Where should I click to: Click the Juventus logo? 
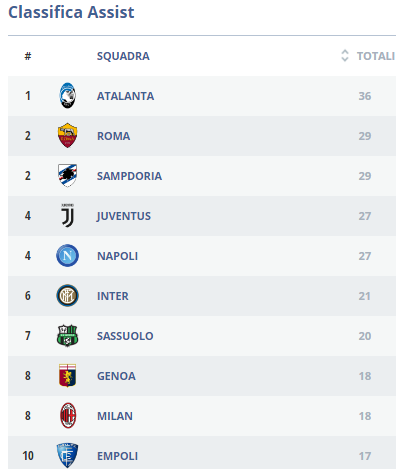67,215
